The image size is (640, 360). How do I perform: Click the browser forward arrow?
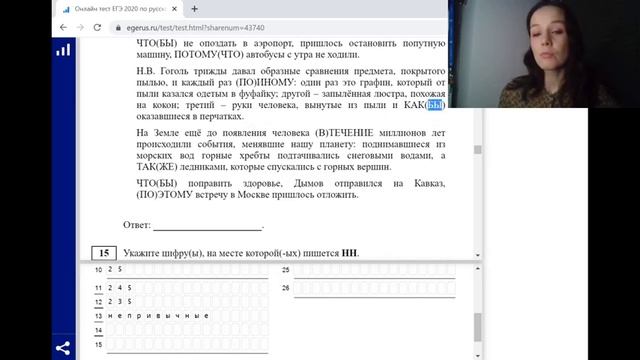coord(80,27)
